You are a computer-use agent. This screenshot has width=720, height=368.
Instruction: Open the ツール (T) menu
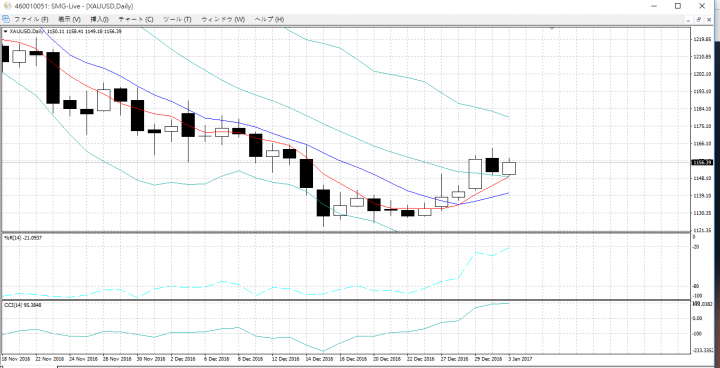[x=177, y=19]
